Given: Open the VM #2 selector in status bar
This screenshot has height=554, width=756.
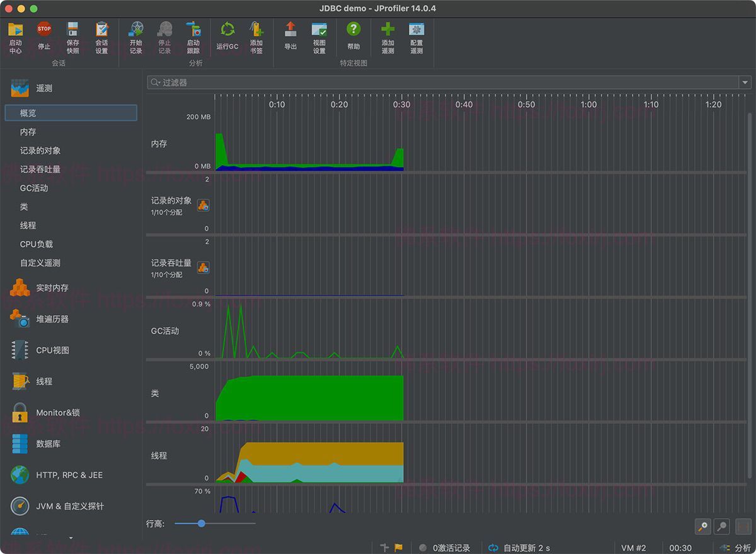Looking at the screenshot, I should point(634,548).
